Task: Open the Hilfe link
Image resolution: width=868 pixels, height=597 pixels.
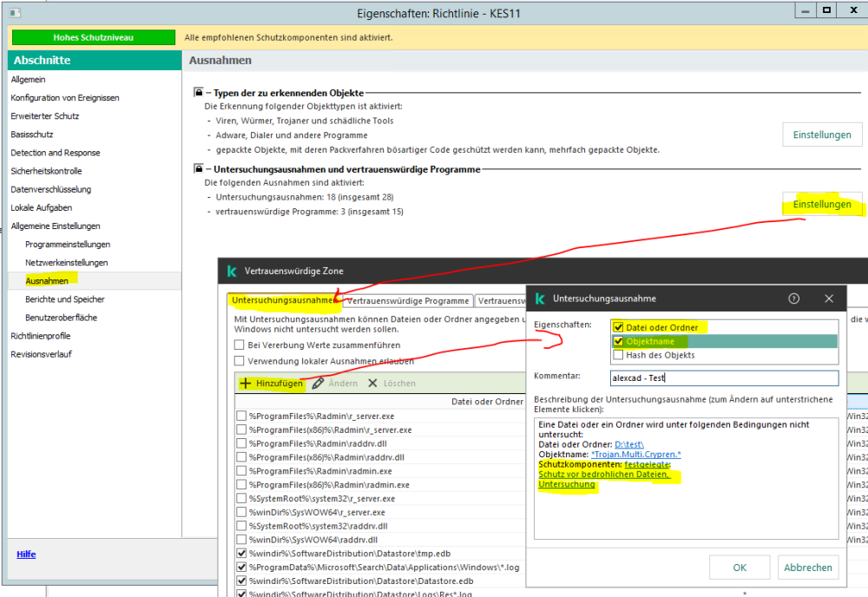Action: click(x=26, y=554)
